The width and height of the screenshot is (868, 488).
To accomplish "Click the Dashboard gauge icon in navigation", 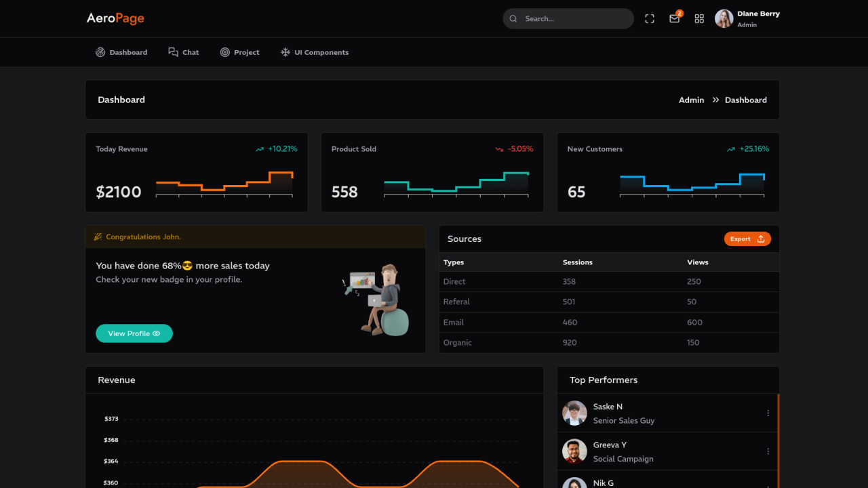I will [x=100, y=52].
